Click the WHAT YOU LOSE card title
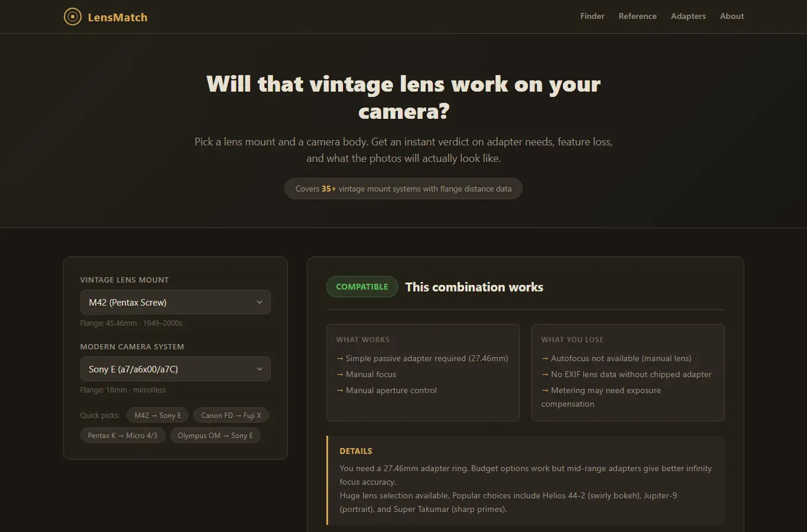This screenshot has width=807, height=532. pos(572,340)
